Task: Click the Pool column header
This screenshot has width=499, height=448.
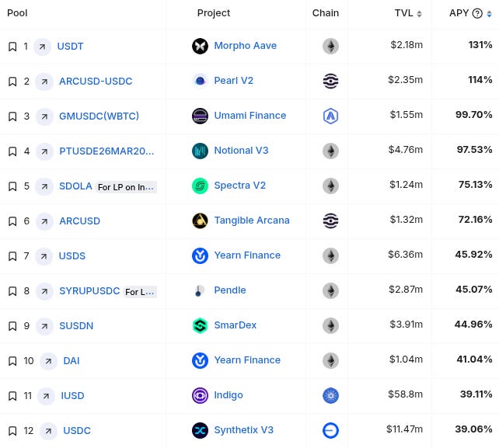Action: pos(17,13)
